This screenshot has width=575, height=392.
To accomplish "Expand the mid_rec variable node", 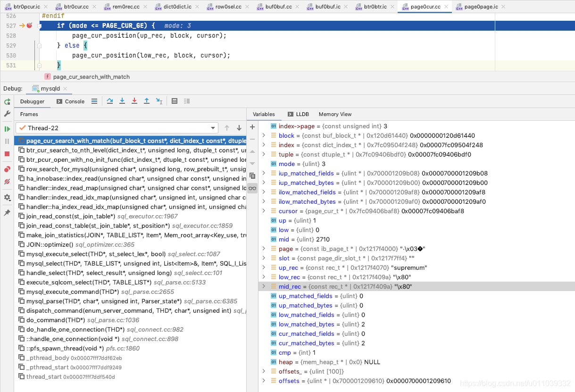I will pyautogui.click(x=264, y=286).
